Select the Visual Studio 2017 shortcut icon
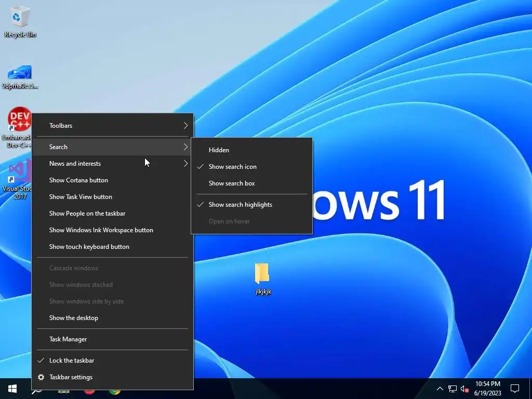This screenshot has width=532, height=399. point(16,180)
